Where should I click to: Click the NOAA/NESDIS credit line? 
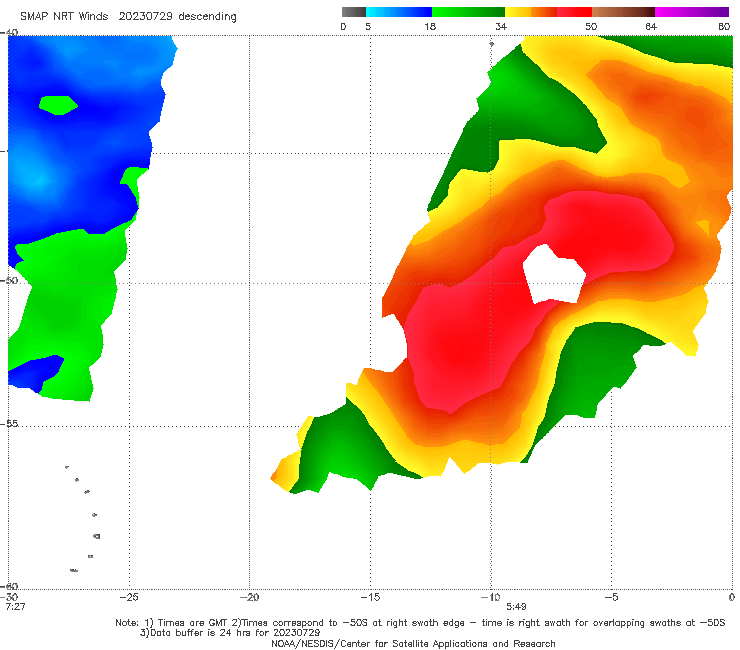pos(413,643)
